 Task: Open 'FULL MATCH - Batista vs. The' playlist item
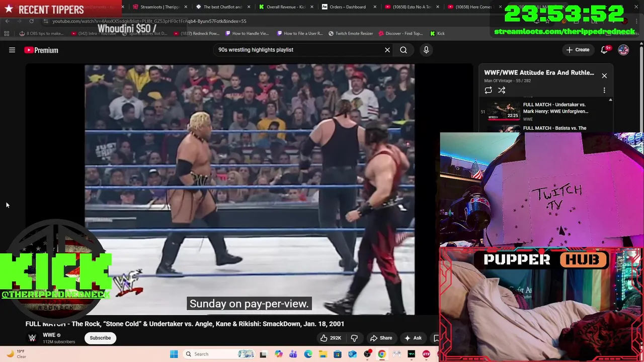coord(554,128)
